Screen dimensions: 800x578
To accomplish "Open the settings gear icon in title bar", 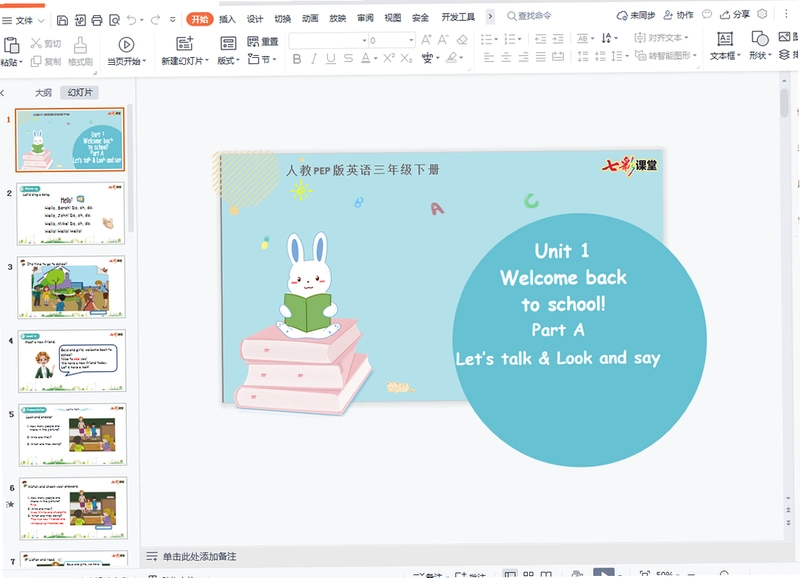I will [x=762, y=14].
